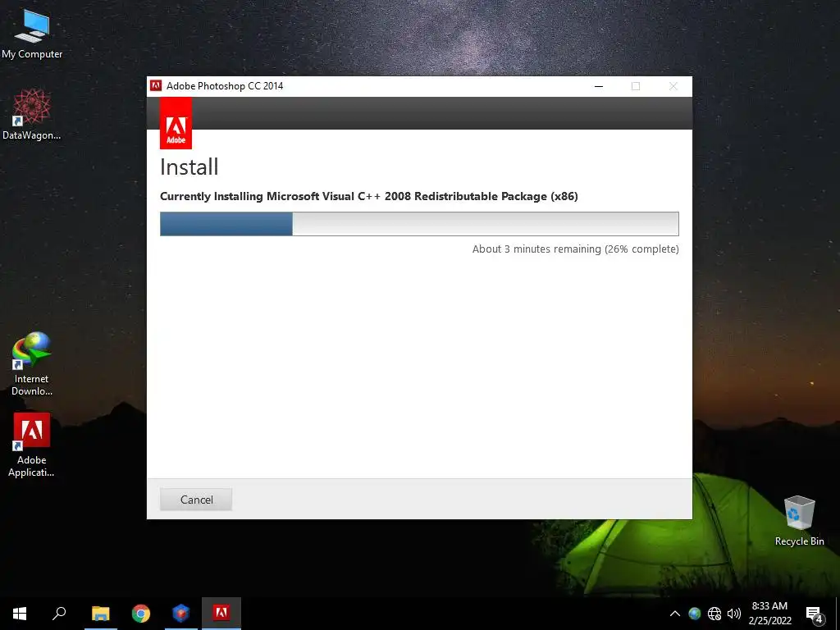Viewport: 840px width, 630px height.
Task: Close the Adobe Photoshop CC 2014 installer
Action: [x=673, y=86]
